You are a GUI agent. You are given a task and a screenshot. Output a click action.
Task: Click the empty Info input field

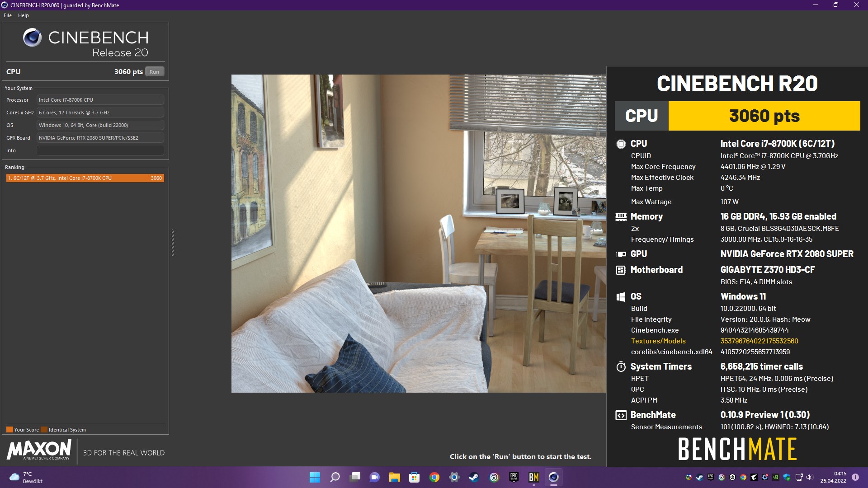[x=100, y=150]
